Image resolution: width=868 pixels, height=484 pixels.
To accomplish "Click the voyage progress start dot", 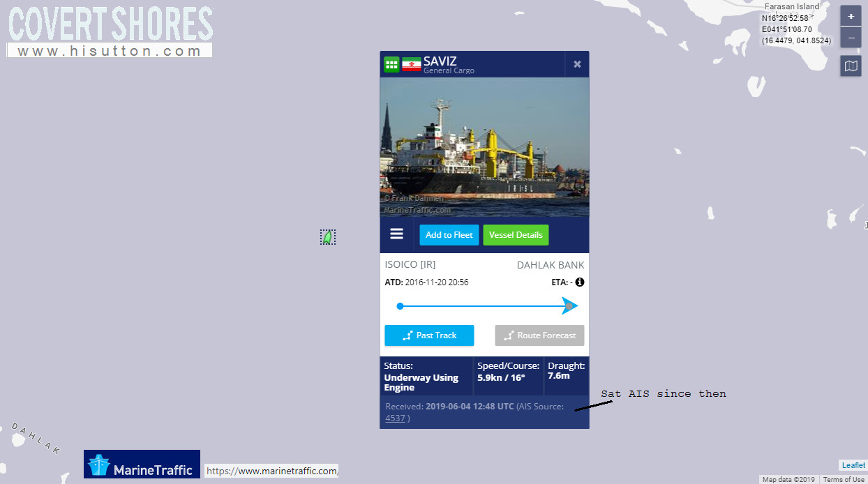I will (400, 306).
